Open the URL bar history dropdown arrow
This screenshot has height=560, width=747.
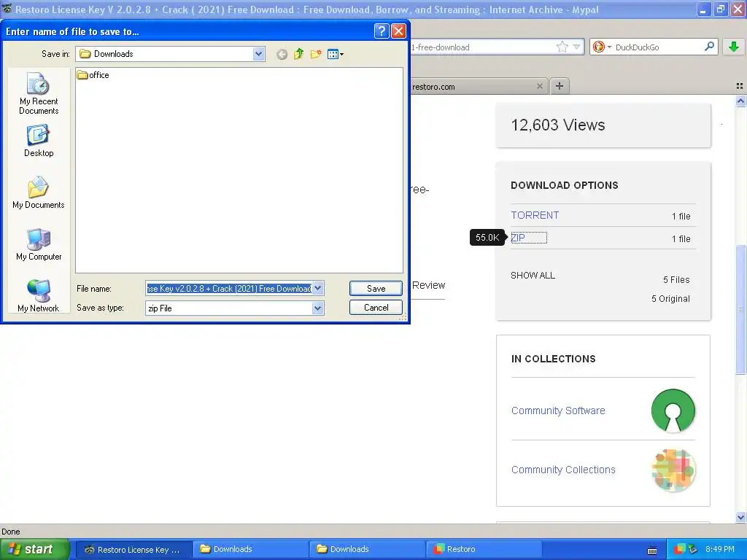576,47
